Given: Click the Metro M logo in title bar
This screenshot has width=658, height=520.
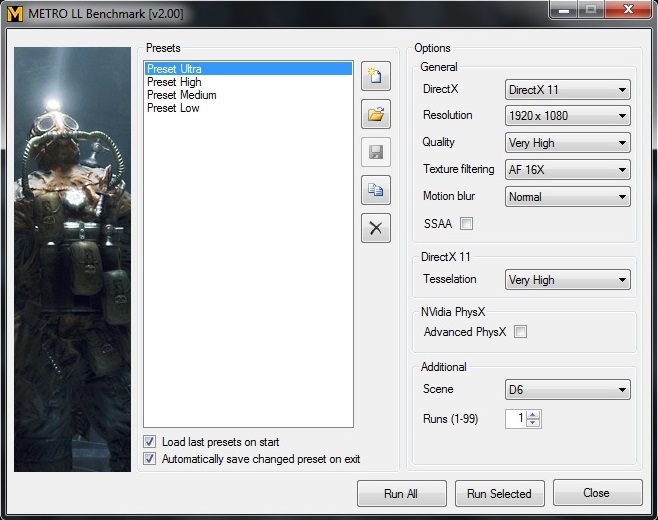Looking at the screenshot, I should coord(15,11).
